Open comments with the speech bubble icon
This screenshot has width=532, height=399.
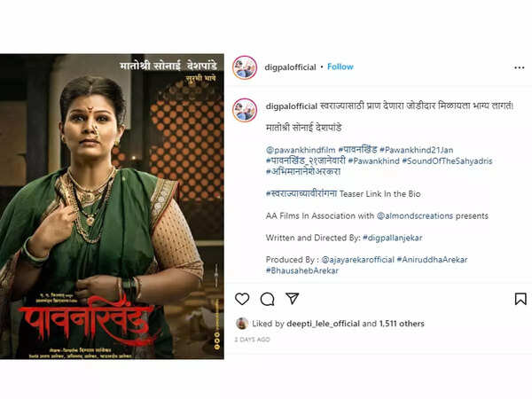[268, 299]
